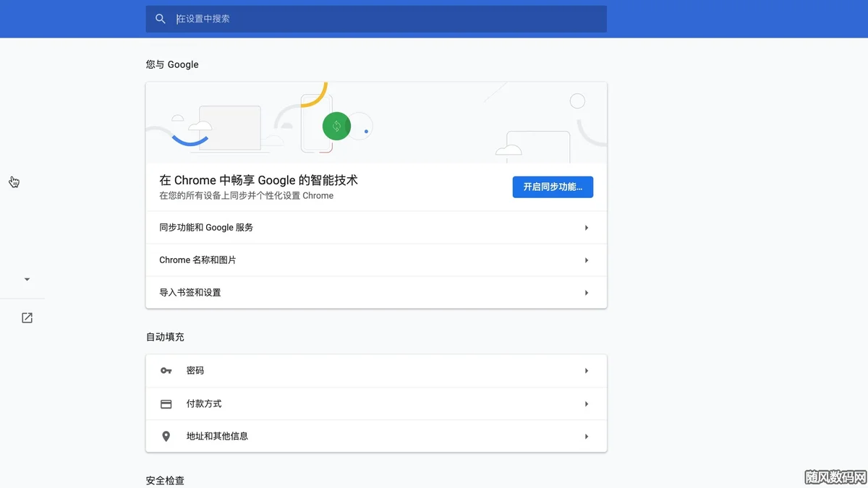
Task: Expand arrow for Chrome 名称和图片
Action: [x=587, y=260]
